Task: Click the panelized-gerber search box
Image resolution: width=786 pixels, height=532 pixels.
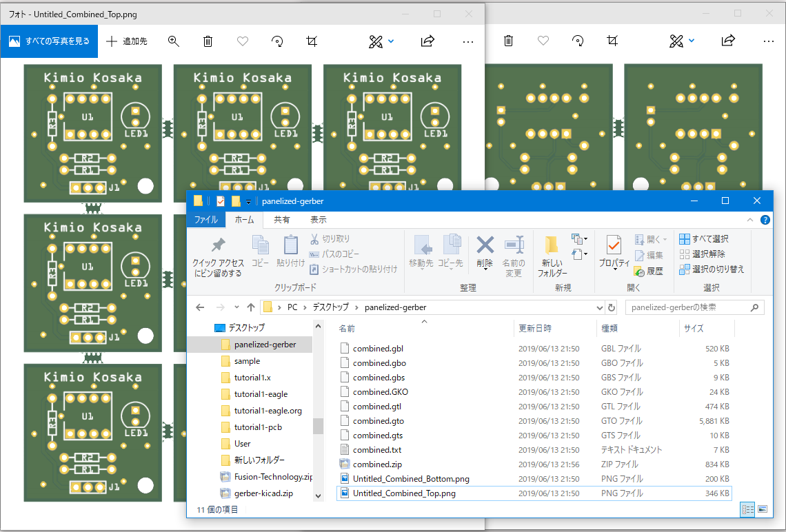Action: (x=694, y=307)
